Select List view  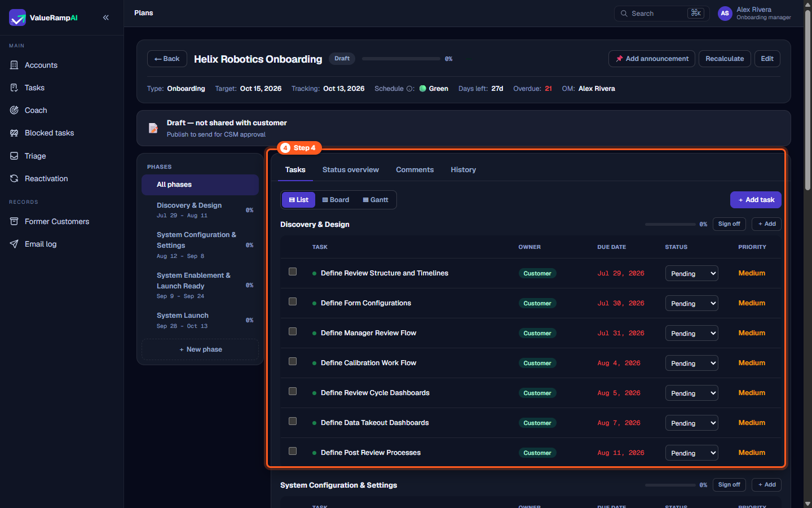tap(298, 200)
